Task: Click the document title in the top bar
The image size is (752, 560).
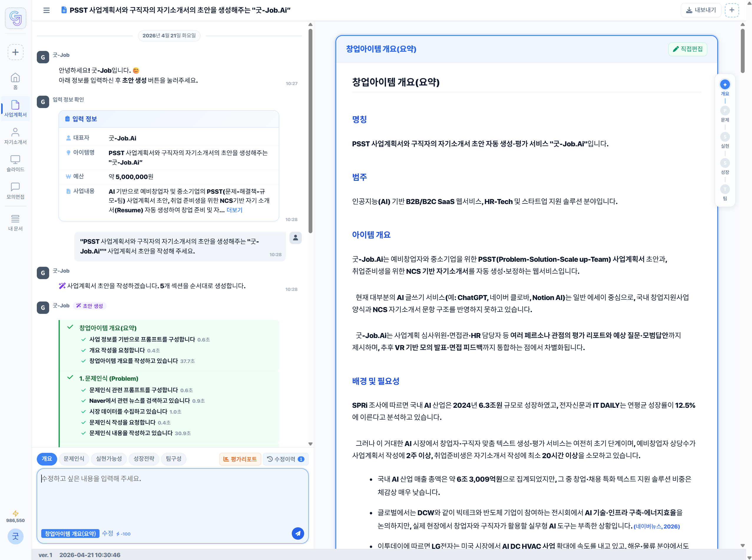Action: (x=180, y=10)
